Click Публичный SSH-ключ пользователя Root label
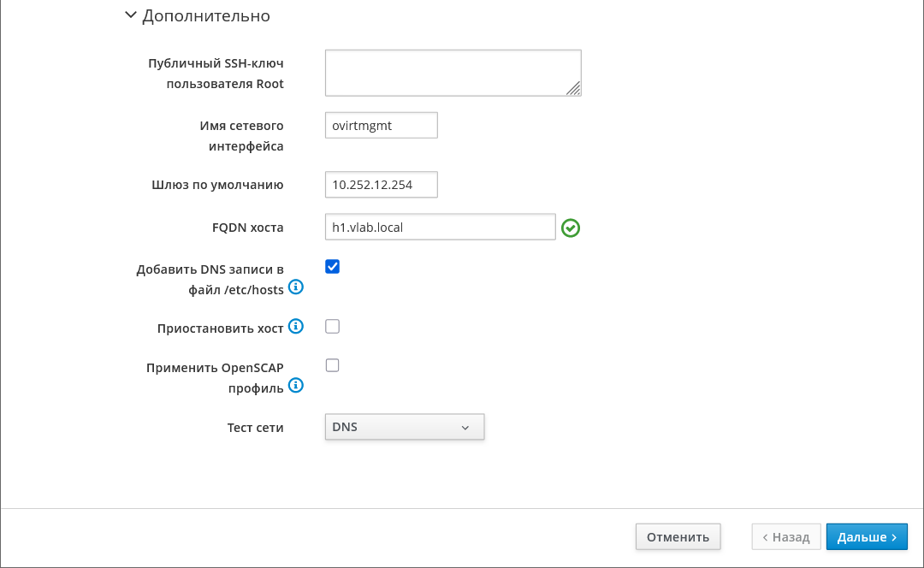 [216, 74]
